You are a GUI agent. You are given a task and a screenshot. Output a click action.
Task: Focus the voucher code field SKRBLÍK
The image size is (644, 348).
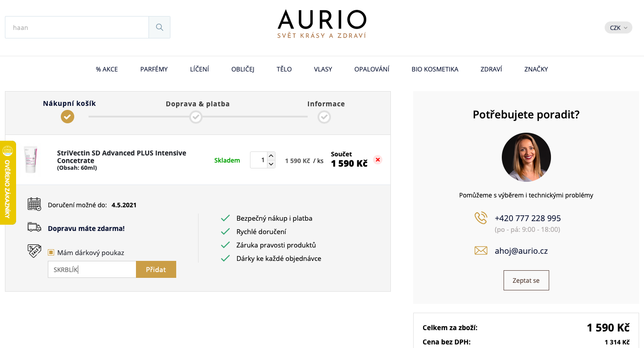point(92,269)
